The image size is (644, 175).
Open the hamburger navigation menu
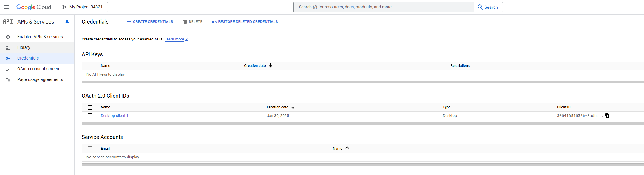point(7,7)
